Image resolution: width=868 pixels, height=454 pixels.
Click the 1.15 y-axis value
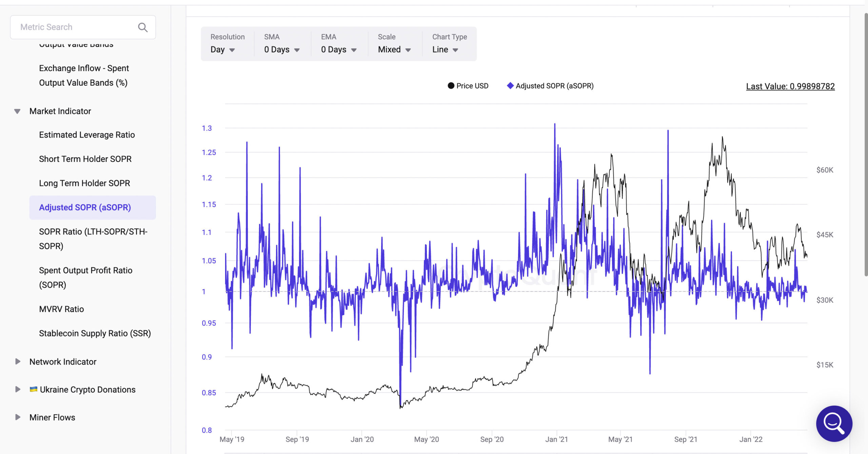209,205
